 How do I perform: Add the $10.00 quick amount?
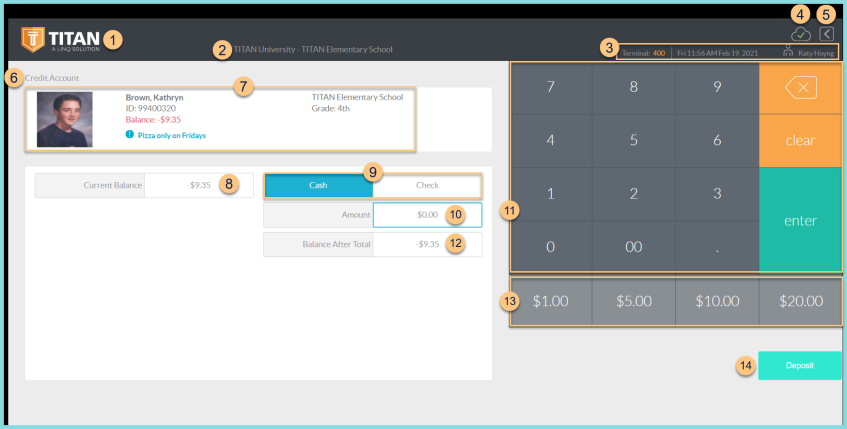click(717, 301)
